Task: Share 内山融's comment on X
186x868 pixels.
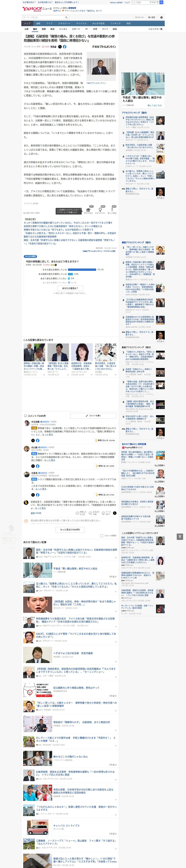Action: [33, 466]
